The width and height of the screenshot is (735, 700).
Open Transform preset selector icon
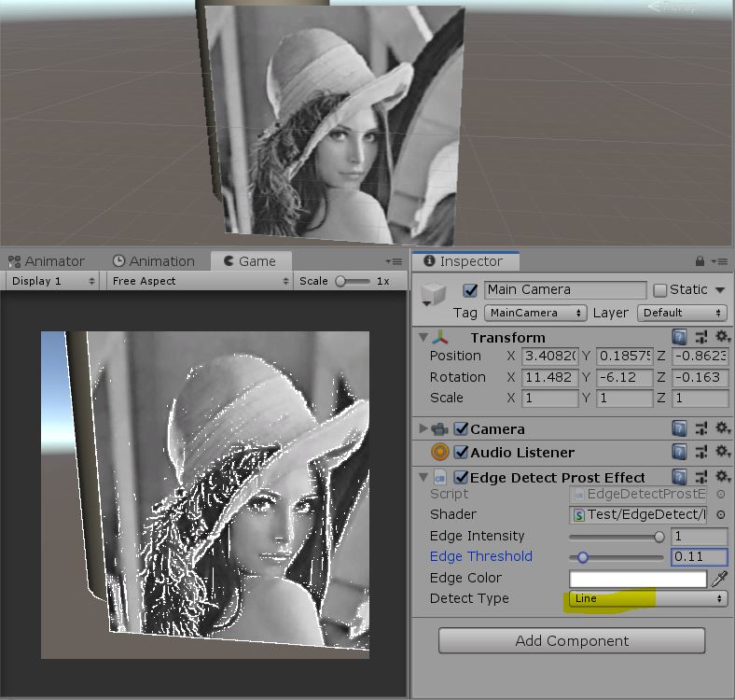701,336
